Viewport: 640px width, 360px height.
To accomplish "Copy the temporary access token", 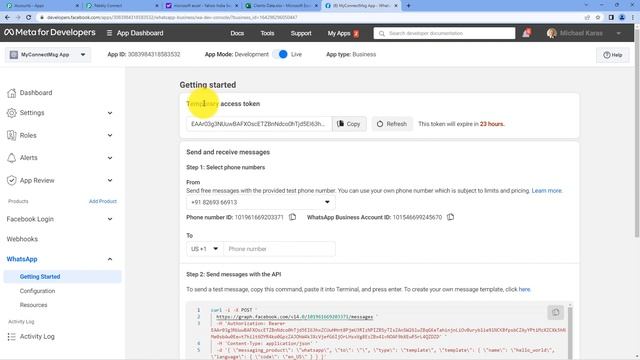I will (349, 124).
